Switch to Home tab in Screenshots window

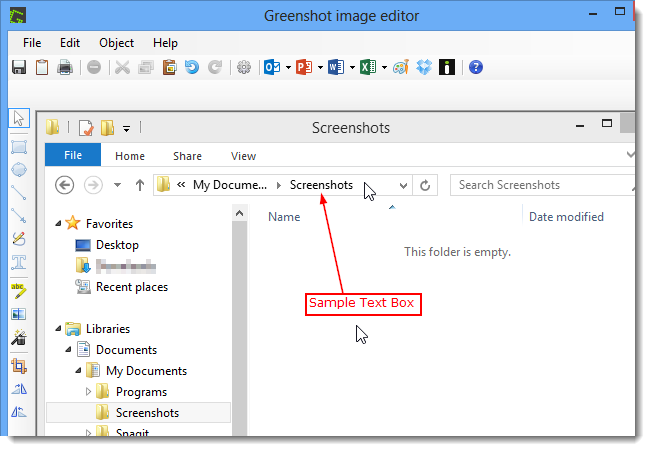(130, 156)
